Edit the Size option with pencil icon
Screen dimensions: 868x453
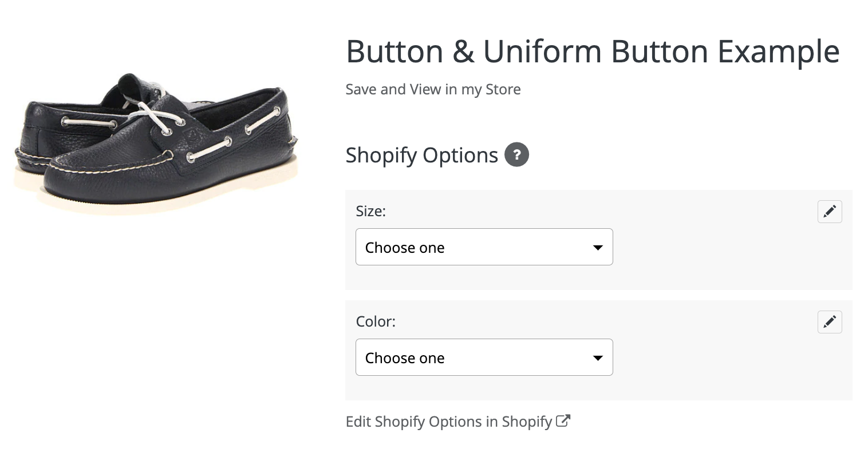[x=830, y=212]
